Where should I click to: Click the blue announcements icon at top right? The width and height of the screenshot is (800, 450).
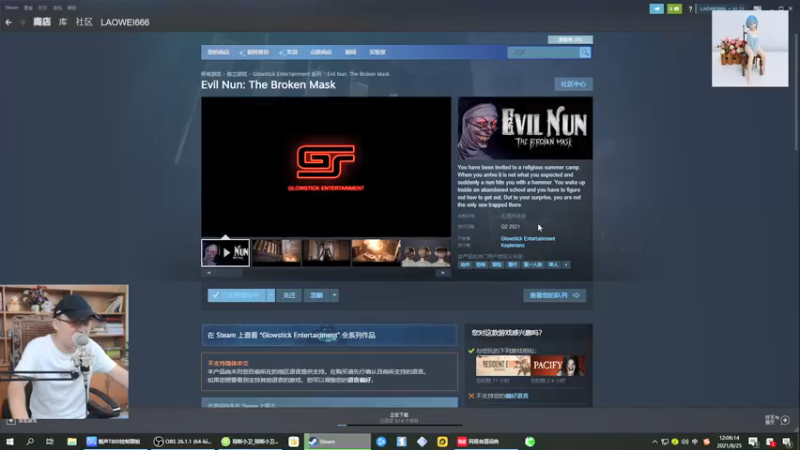click(656, 9)
